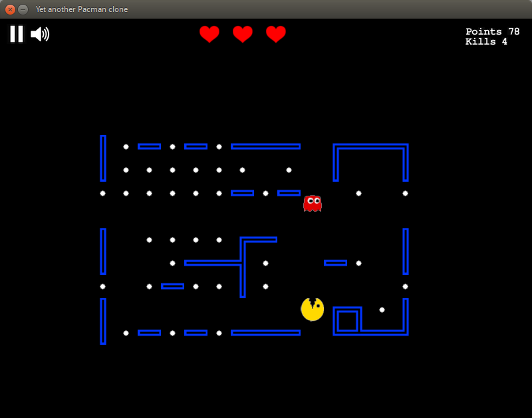Click the red ghost enemy
This screenshot has height=418, width=532.
[312, 204]
